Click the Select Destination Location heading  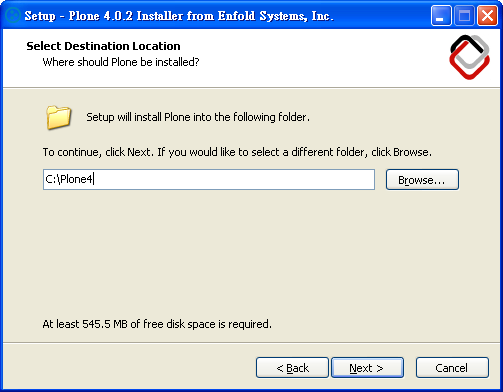[103, 46]
